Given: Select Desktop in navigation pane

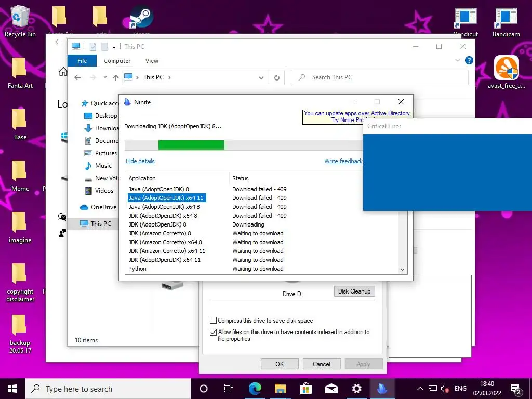Looking at the screenshot, I should (100, 116).
